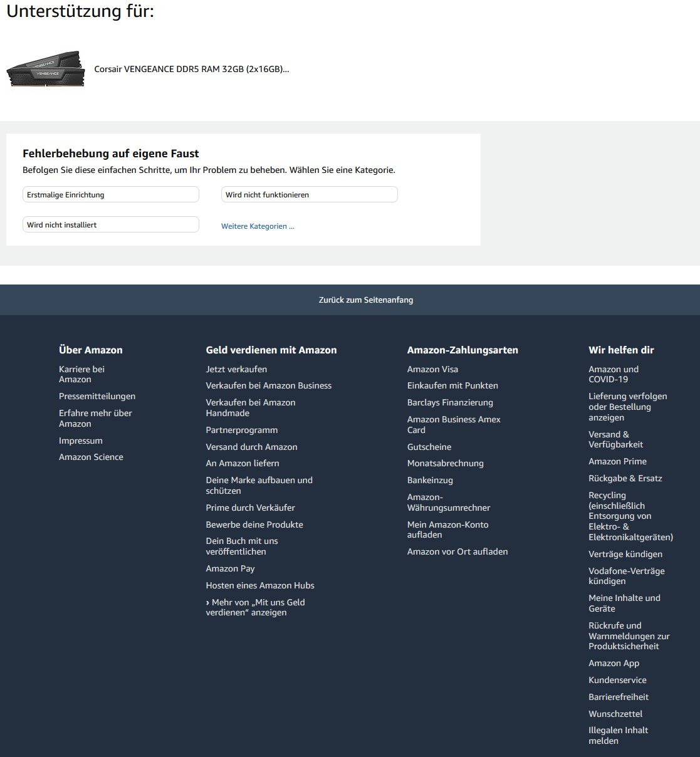700x757 pixels.
Task: Click Einkaufen mit Punkten
Action: (452, 385)
